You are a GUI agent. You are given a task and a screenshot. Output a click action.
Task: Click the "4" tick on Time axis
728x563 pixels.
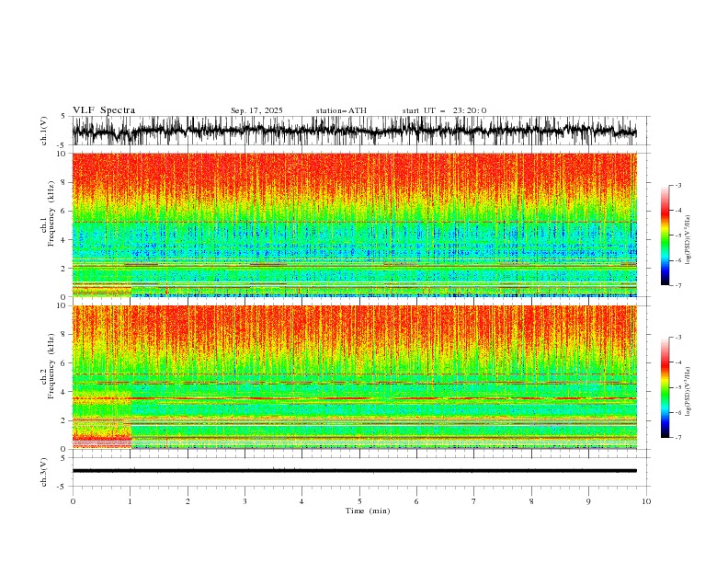[x=301, y=501]
